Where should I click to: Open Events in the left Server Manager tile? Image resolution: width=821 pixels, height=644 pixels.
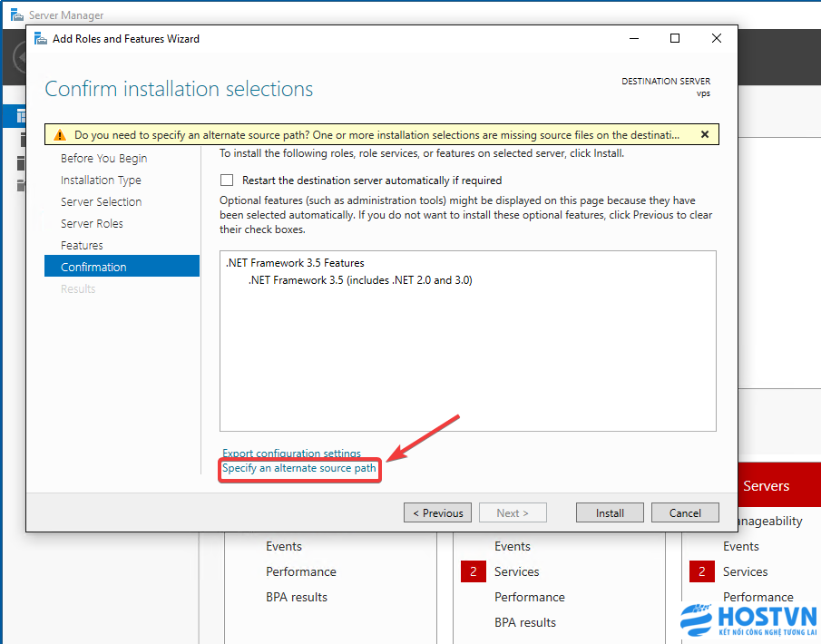pos(284,546)
